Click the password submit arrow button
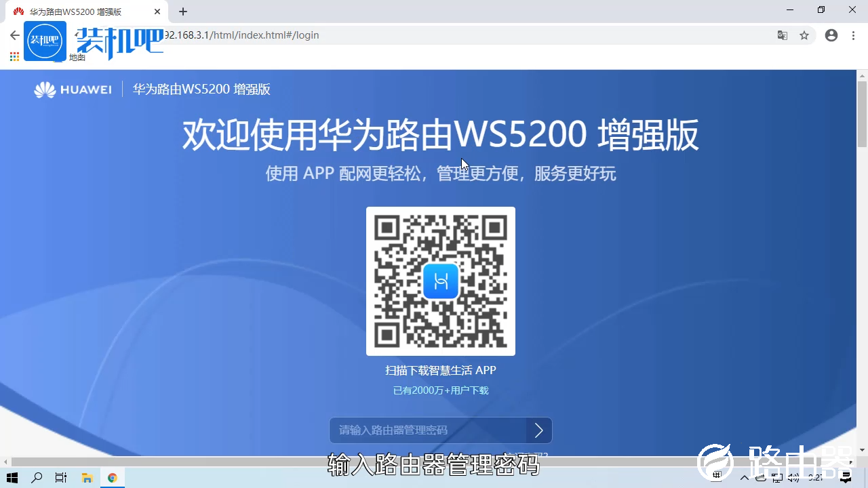The height and width of the screenshot is (488, 868). [x=539, y=430]
